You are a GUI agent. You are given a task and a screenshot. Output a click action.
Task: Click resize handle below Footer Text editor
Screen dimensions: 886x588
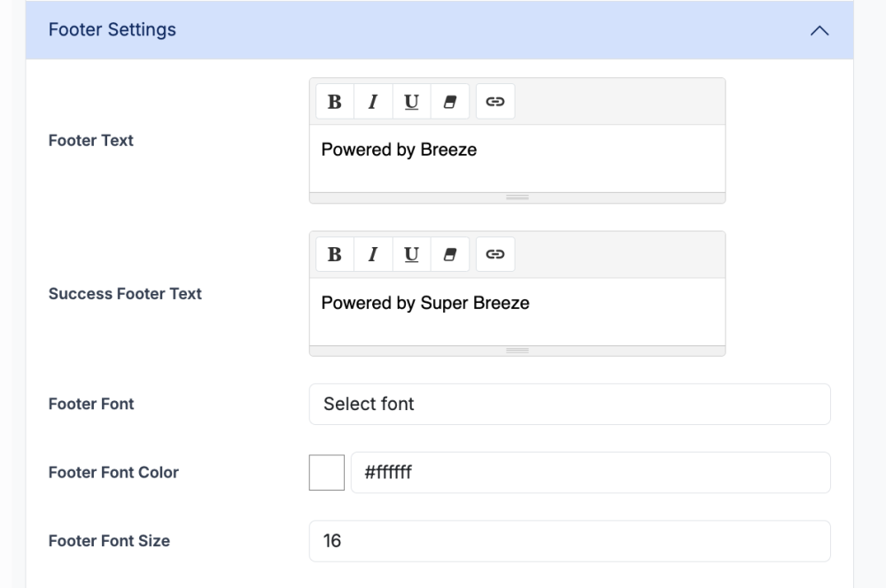pos(517,197)
